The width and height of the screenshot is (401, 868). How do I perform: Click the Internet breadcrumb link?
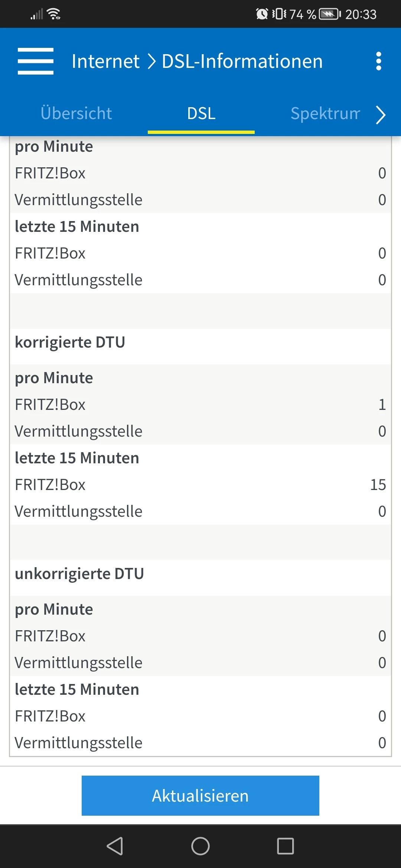coord(105,61)
